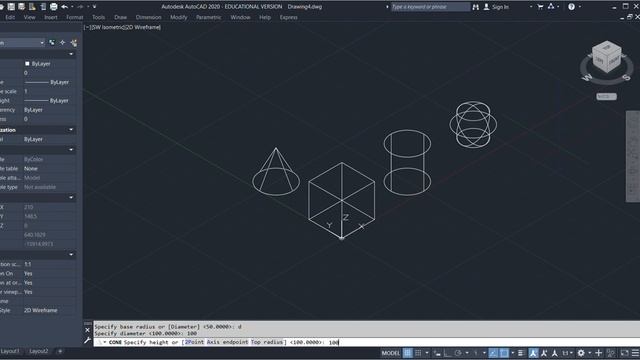Collapse the Plot style section arrow
The width and height of the screenshot is (640, 360).
click(71, 150)
